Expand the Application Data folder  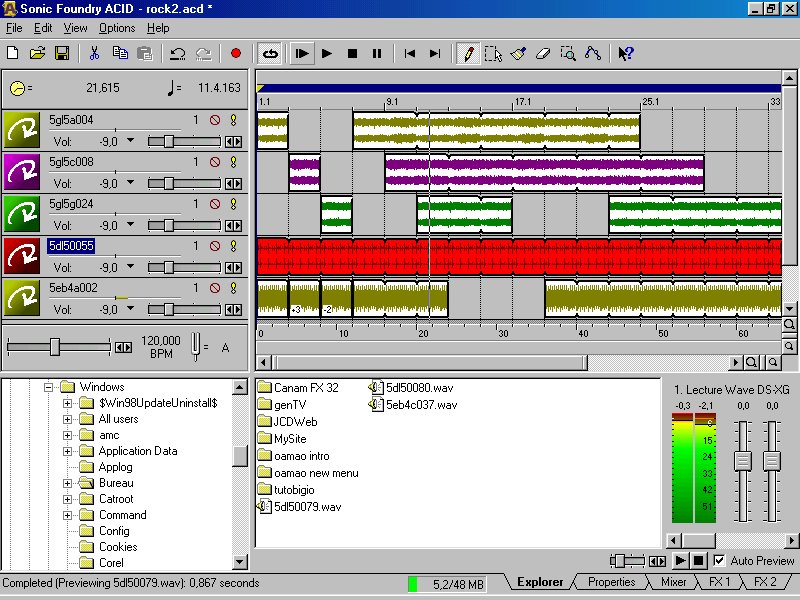click(x=68, y=451)
